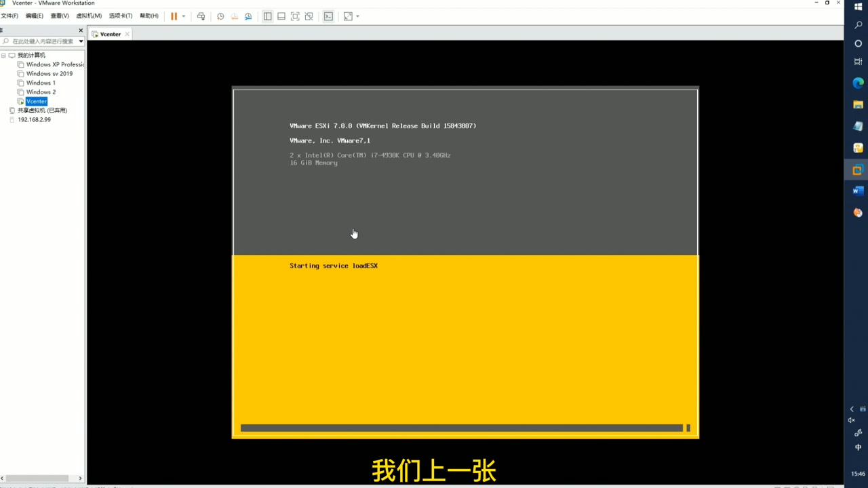
Task: Select the 192.168.2.99 remote server
Action: [34, 119]
